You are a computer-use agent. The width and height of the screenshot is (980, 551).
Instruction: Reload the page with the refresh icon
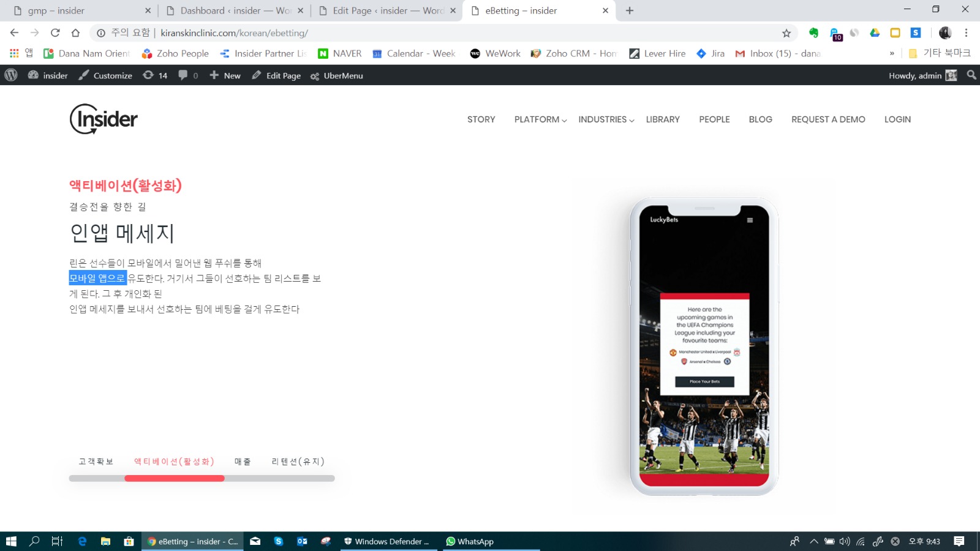click(x=55, y=33)
